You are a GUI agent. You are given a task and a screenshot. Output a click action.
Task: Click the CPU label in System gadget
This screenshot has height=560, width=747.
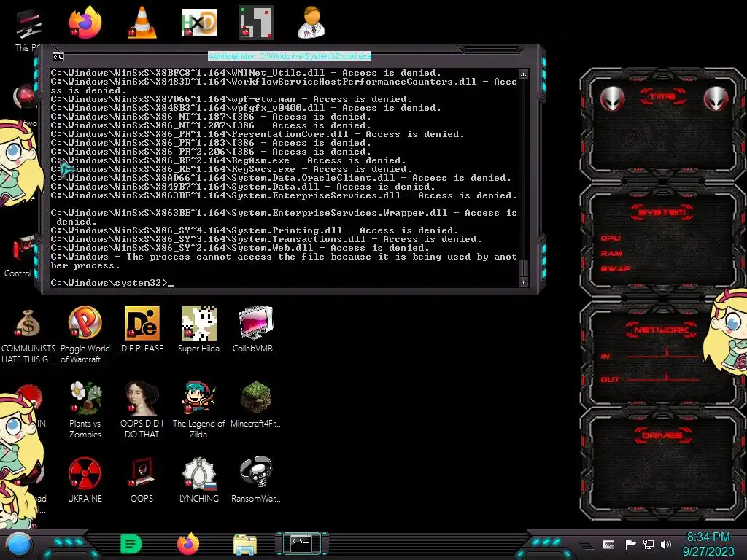point(611,238)
